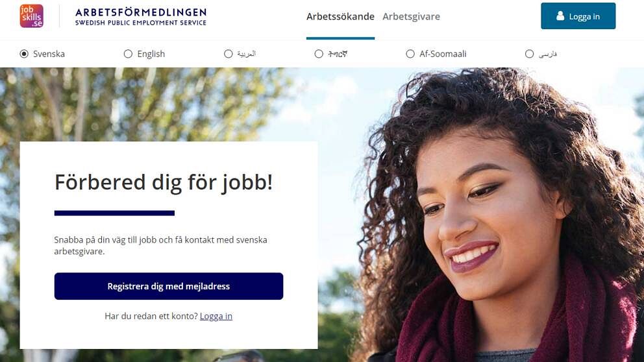Image resolution: width=644 pixels, height=362 pixels.
Task: Click the Förbered dig för jobb heading
Action: pyautogui.click(x=164, y=182)
